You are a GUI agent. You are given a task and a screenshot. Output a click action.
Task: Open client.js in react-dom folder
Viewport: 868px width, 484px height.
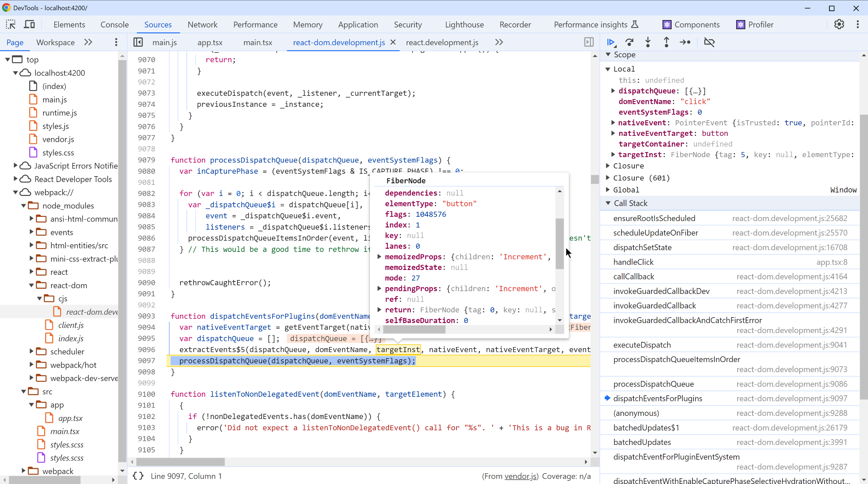coord(71,325)
